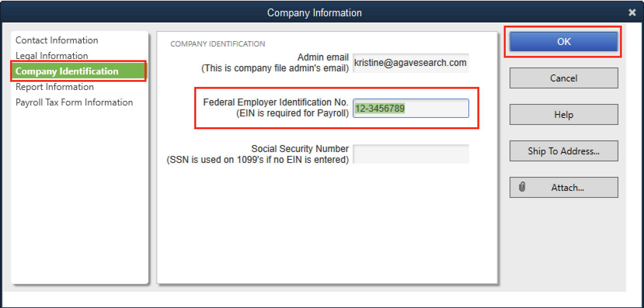Image resolution: width=644 pixels, height=308 pixels.
Task: Click the Cancel button
Action: tap(564, 78)
